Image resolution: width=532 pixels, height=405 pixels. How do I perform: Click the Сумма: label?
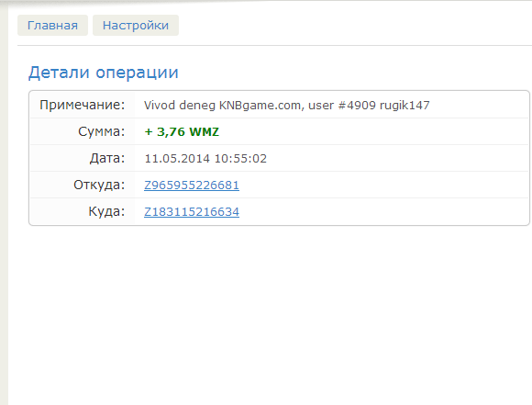pyautogui.click(x=102, y=131)
